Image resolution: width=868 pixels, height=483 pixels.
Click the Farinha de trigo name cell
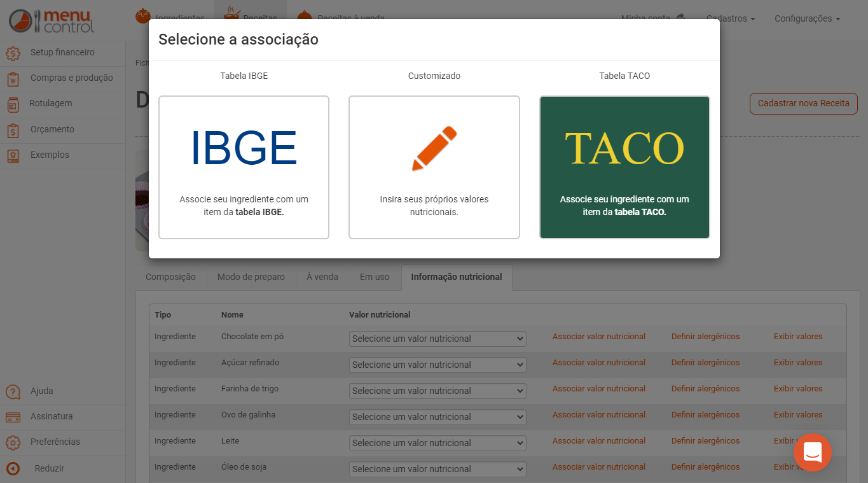point(250,389)
